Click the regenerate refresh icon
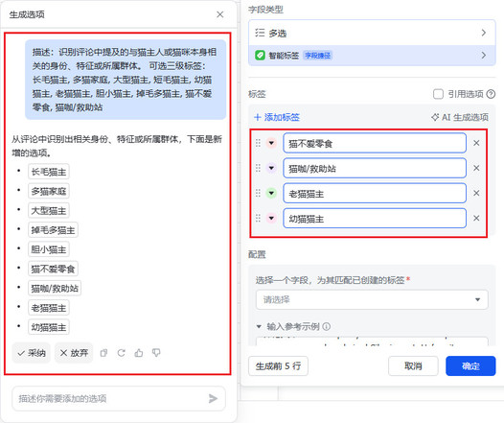Viewport: 504px width, 423px height. pos(121,353)
